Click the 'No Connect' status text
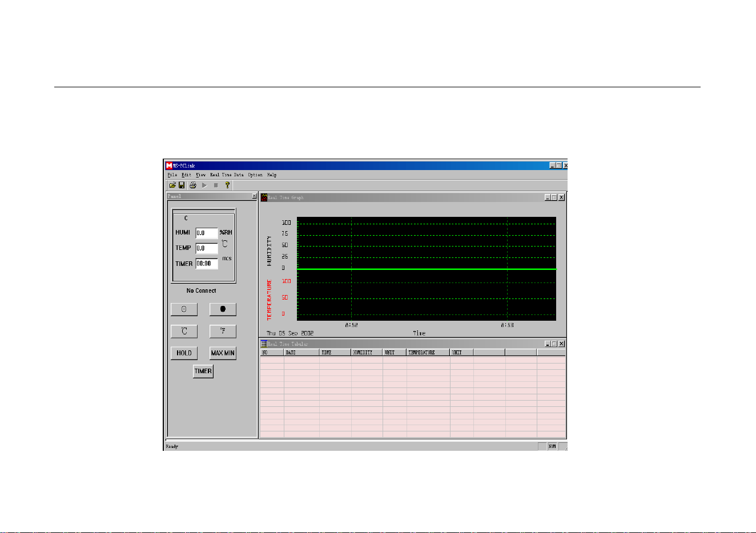This screenshot has width=756, height=533. coord(201,290)
